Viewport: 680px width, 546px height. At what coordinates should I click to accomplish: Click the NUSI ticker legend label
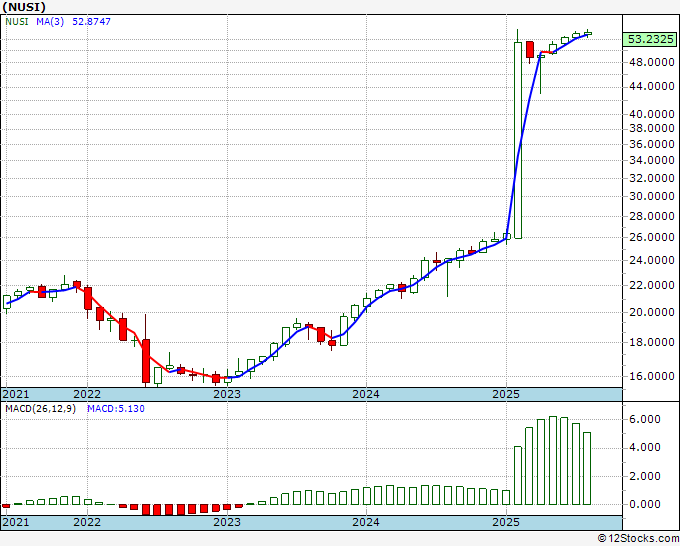tap(17, 21)
